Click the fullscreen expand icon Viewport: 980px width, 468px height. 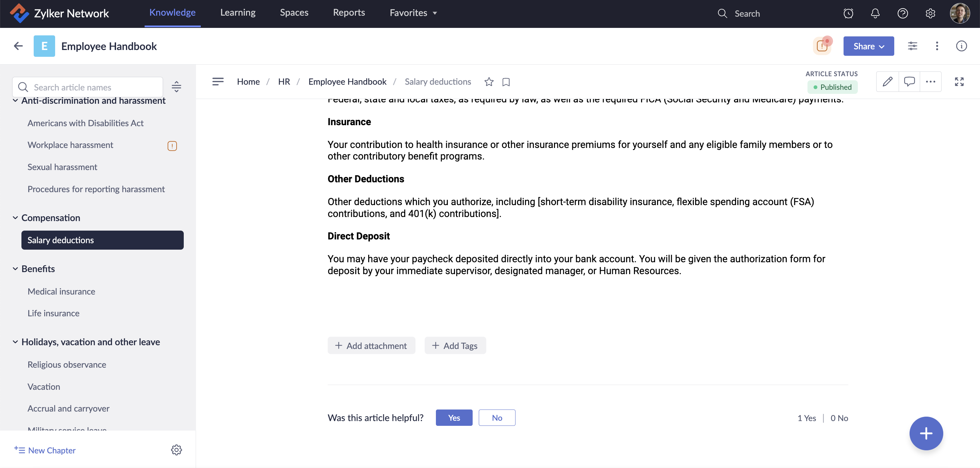(x=959, y=81)
